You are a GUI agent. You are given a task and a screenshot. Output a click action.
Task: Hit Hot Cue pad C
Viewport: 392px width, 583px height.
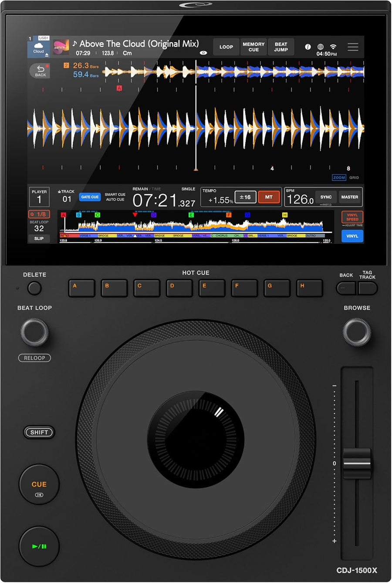point(147,288)
